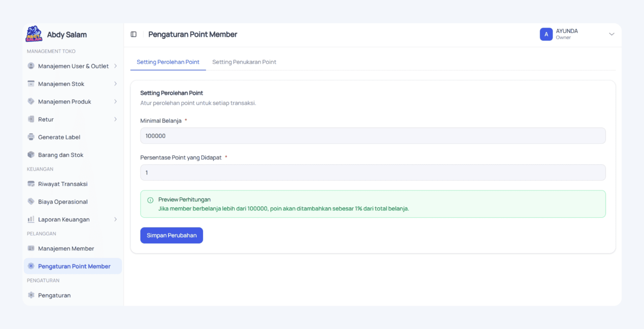Go to Barang dan Stok page
Screen dimensions: 644x329
tap(73, 155)
